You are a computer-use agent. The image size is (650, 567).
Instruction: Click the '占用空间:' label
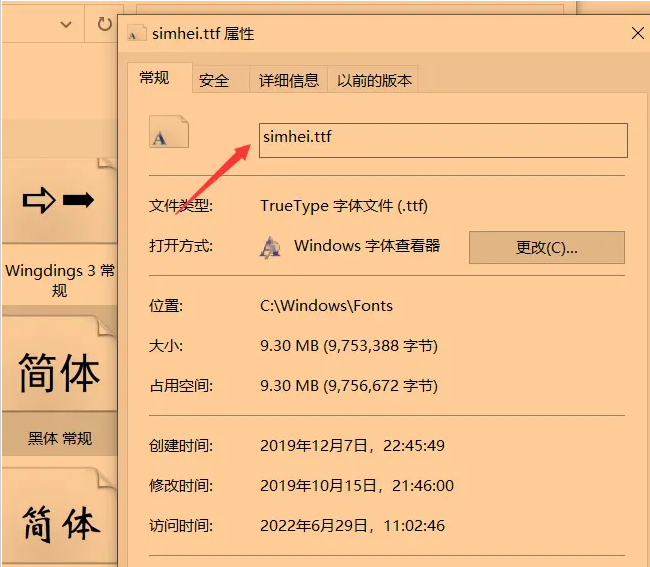pos(181,386)
